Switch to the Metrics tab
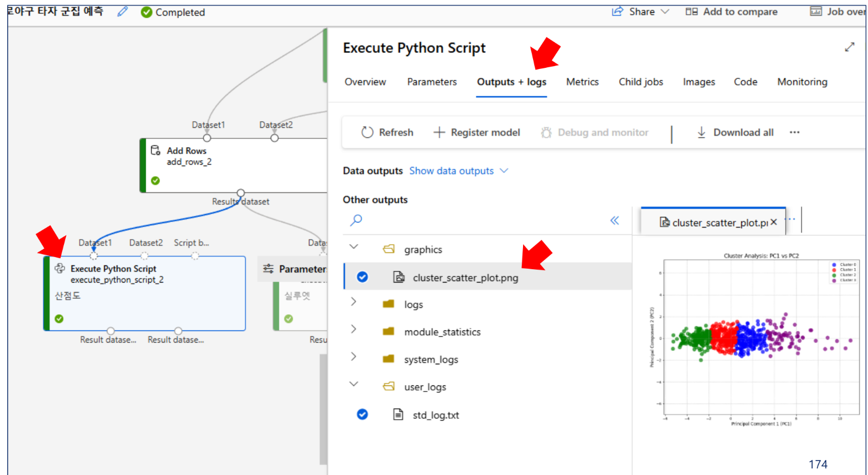 point(582,82)
